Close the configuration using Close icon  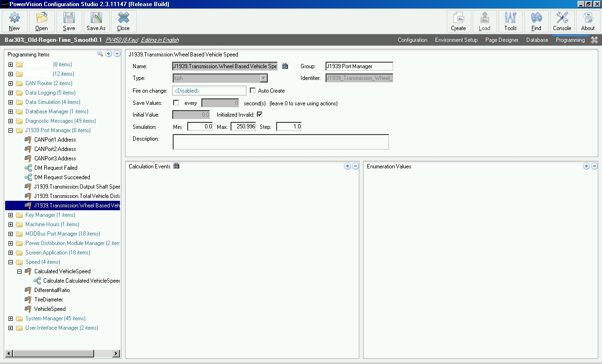click(x=124, y=22)
